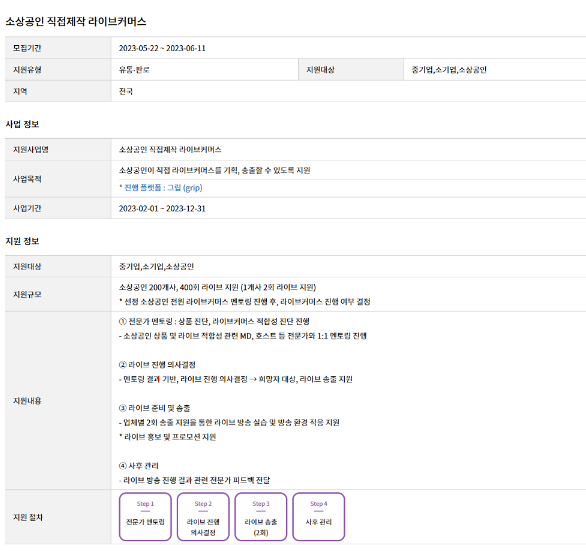Select the line ④ 사후 관리
Viewport: 586px width, 555px height.
[139, 466]
